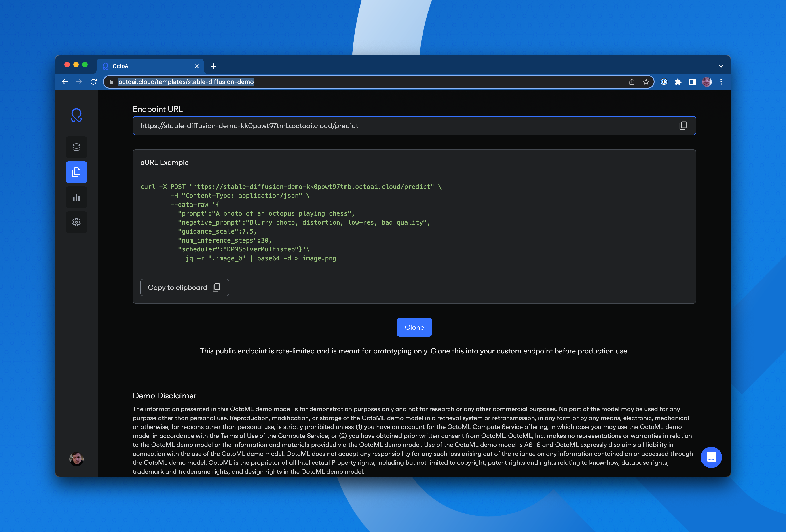The image size is (786, 532).
Task: Open the chat support bubble
Action: tap(711, 457)
